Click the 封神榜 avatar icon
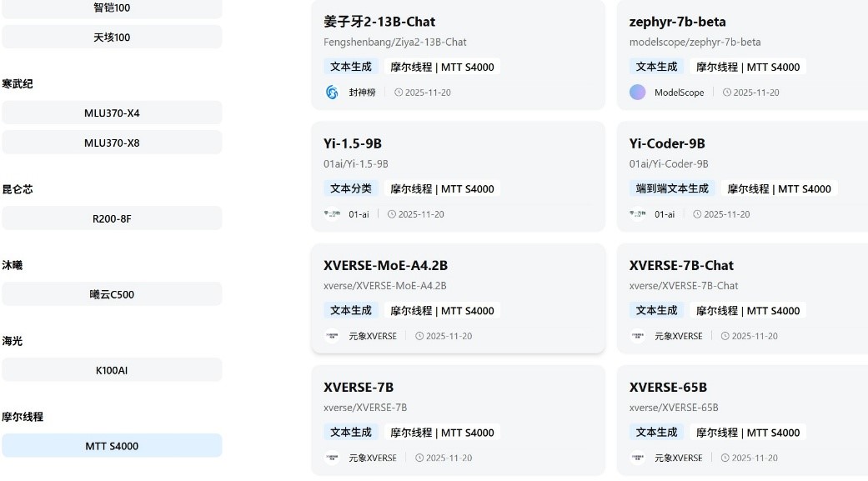868x481 pixels. pyautogui.click(x=332, y=93)
